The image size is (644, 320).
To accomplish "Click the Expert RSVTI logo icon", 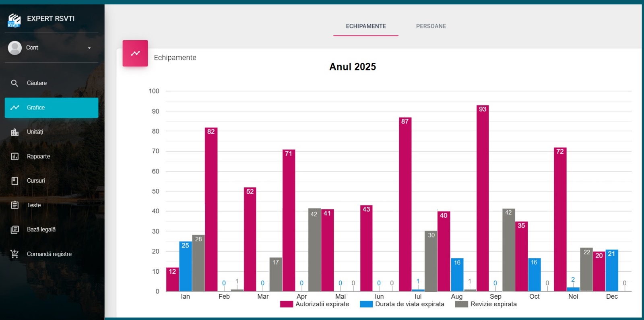I will point(14,20).
